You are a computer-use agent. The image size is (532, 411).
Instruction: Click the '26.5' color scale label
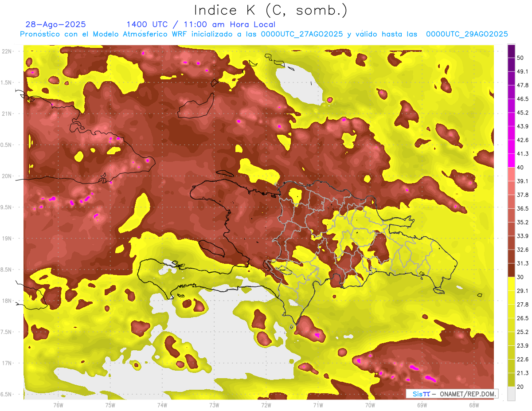point(523,318)
